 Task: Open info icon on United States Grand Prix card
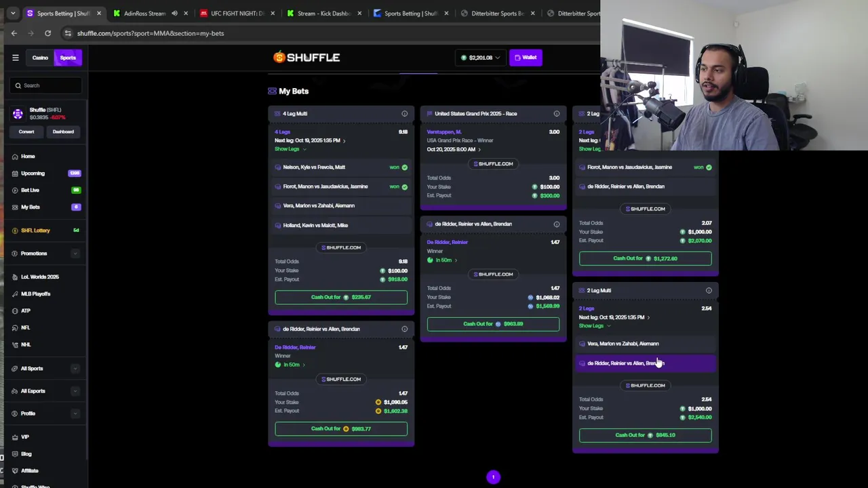click(x=557, y=114)
